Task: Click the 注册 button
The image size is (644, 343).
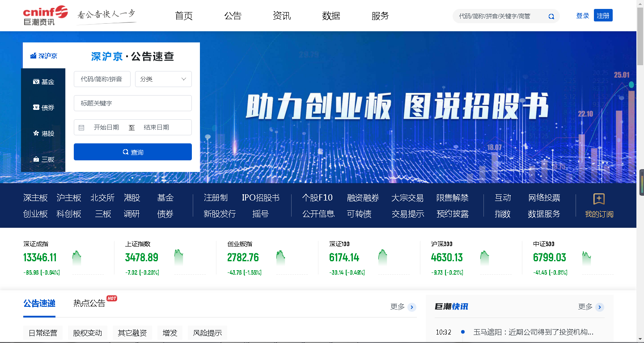Action: [603, 16]
